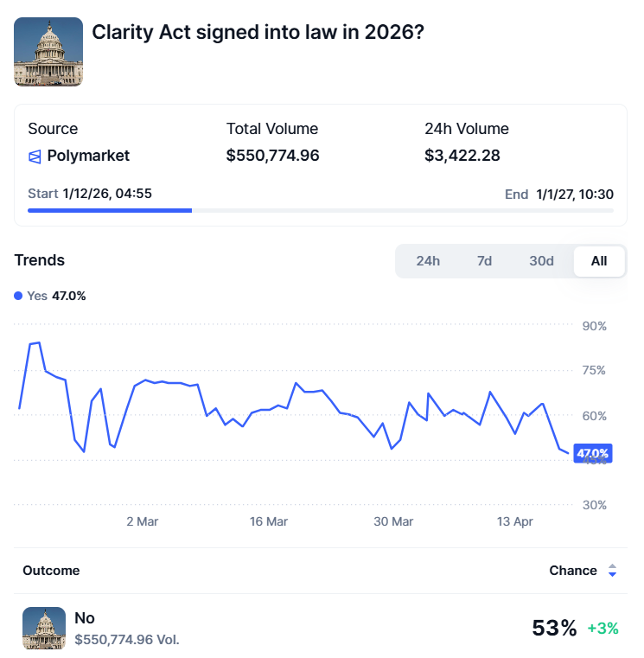Click the market timeline progress bar
The height and width of the screenshot is (658, 644).
tap(321, 210)
